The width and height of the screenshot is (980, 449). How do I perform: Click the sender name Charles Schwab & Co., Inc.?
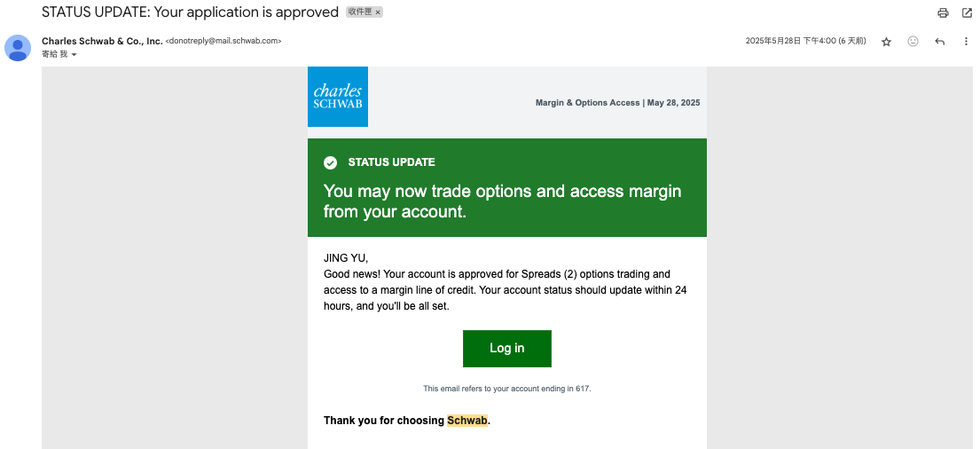(102, 41)
